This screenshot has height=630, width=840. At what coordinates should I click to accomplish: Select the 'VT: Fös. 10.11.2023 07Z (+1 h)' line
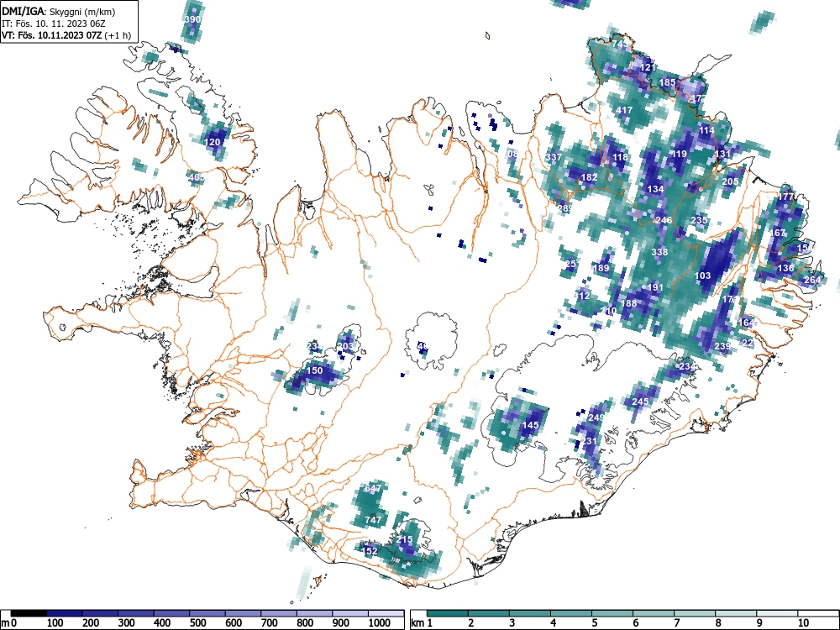point(66,35)
